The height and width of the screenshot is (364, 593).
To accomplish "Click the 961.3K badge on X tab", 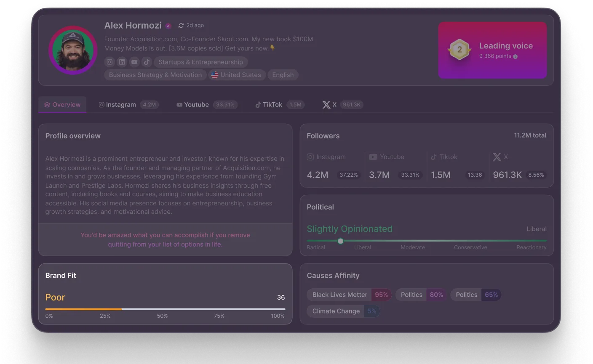I will 352,105.
